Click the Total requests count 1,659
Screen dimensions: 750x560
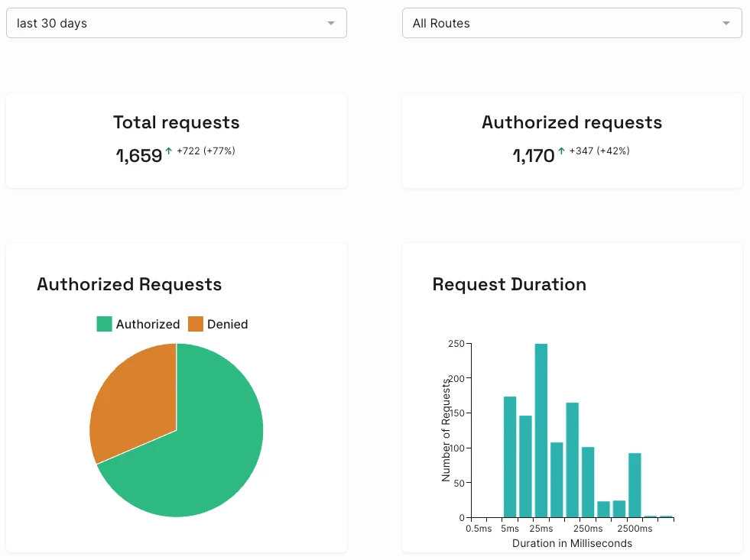[139, 156]
